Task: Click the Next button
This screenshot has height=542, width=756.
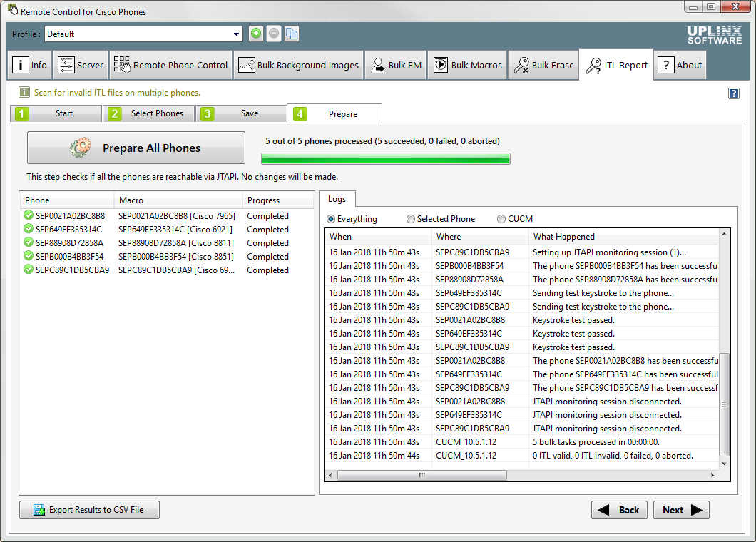Action: click(681, 510)
